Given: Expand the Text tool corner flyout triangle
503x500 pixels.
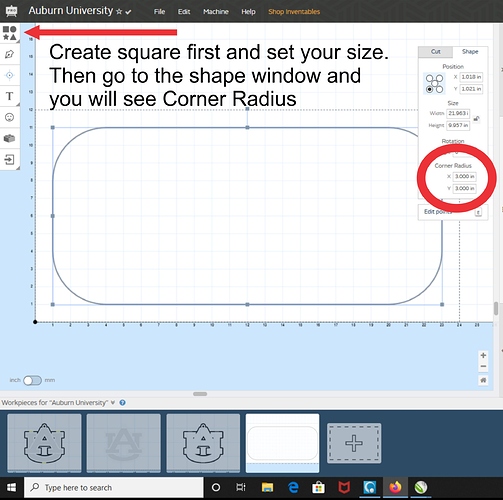Looking at the screenshot, I should pos(18,104).
